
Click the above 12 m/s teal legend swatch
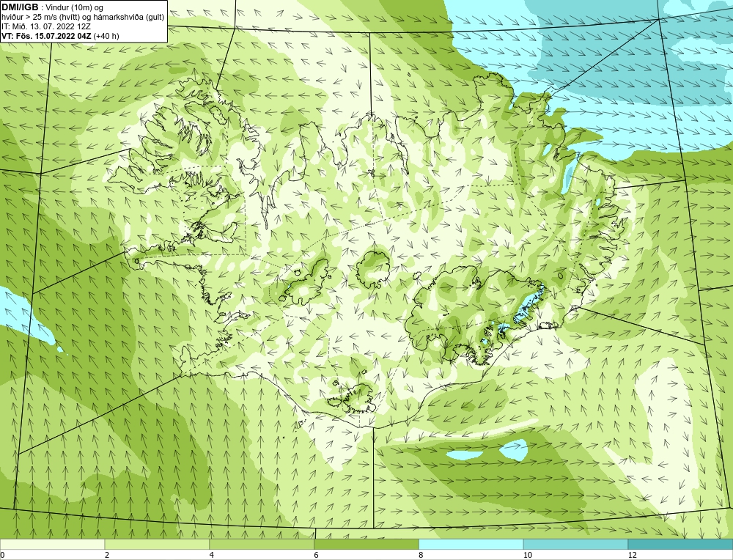681,544
